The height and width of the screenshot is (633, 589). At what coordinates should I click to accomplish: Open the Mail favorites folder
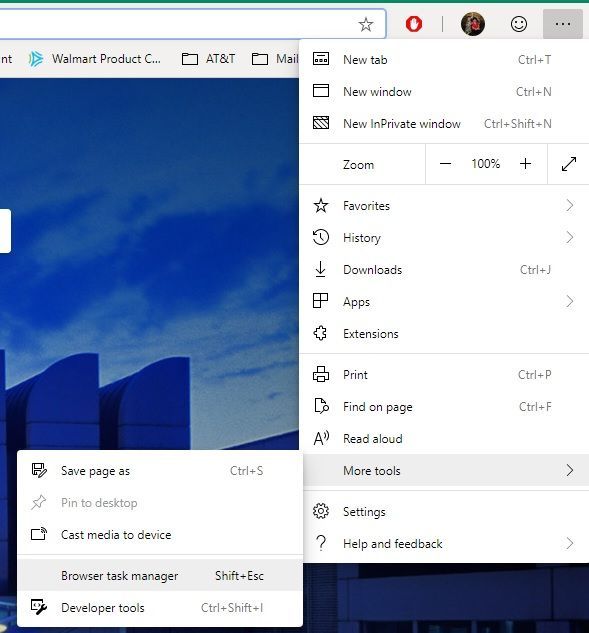tap(275, 59)
